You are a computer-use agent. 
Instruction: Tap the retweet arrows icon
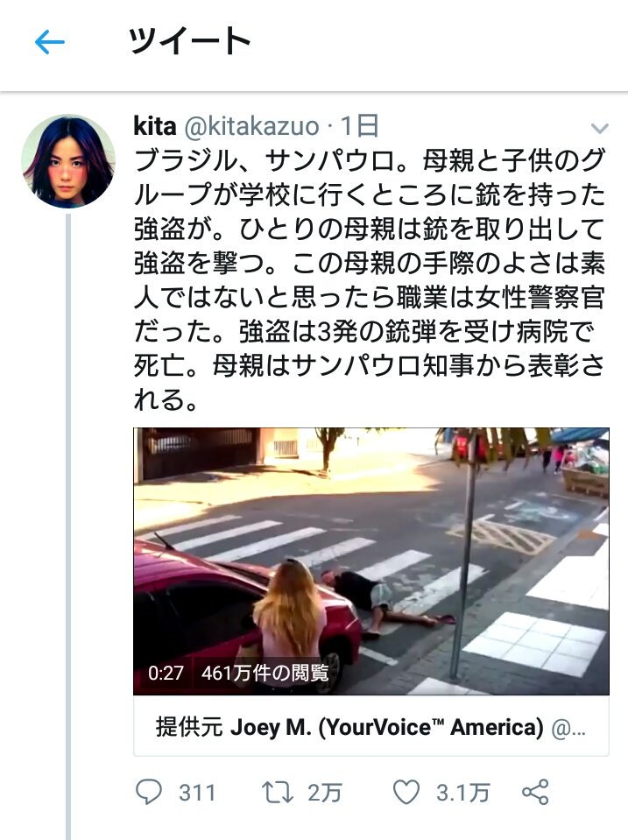coord(277,792)
